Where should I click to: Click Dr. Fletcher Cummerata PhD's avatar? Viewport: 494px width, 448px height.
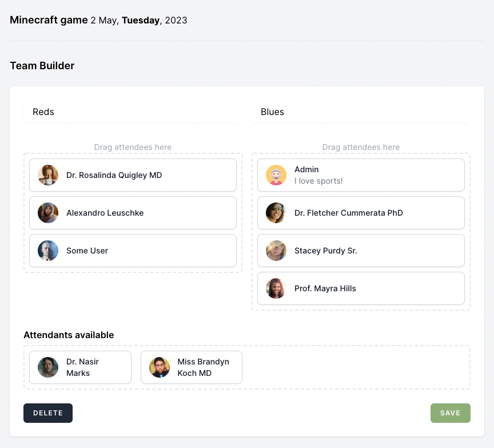(276, 213)
